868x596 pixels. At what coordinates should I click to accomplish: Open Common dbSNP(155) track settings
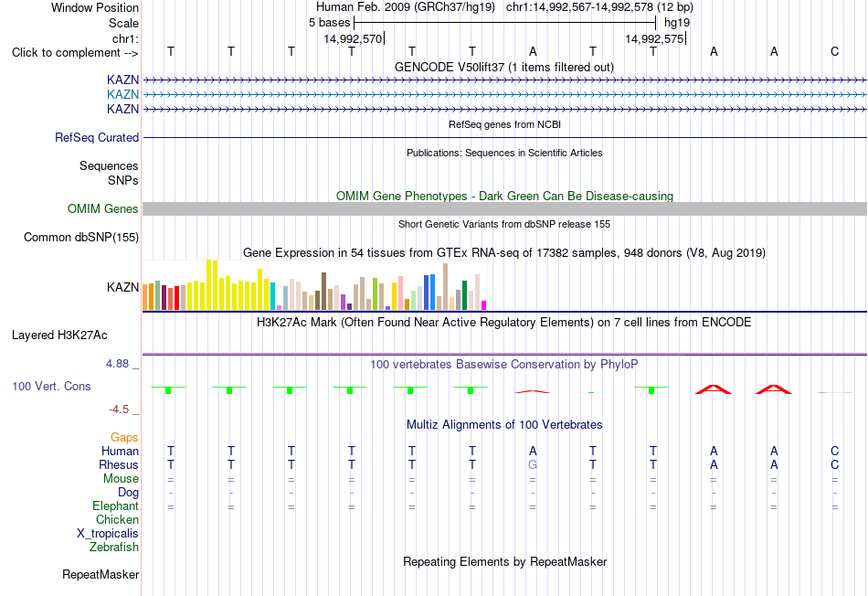[x=80, y=237]
